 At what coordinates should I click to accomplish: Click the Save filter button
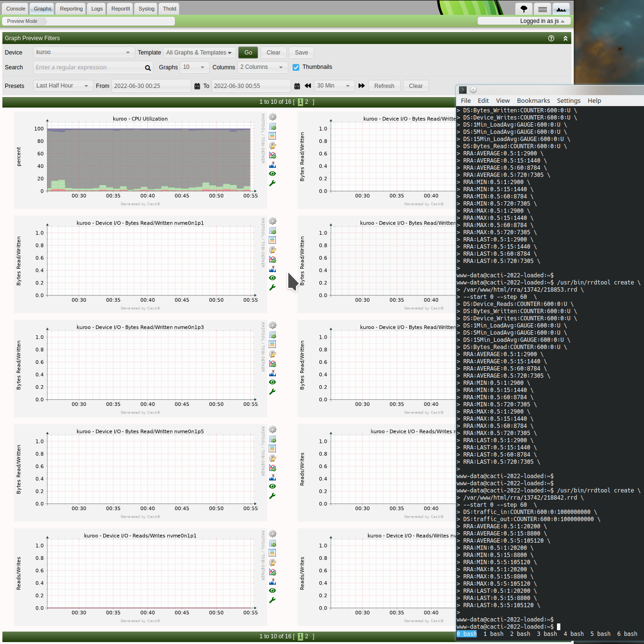(301, 53)
